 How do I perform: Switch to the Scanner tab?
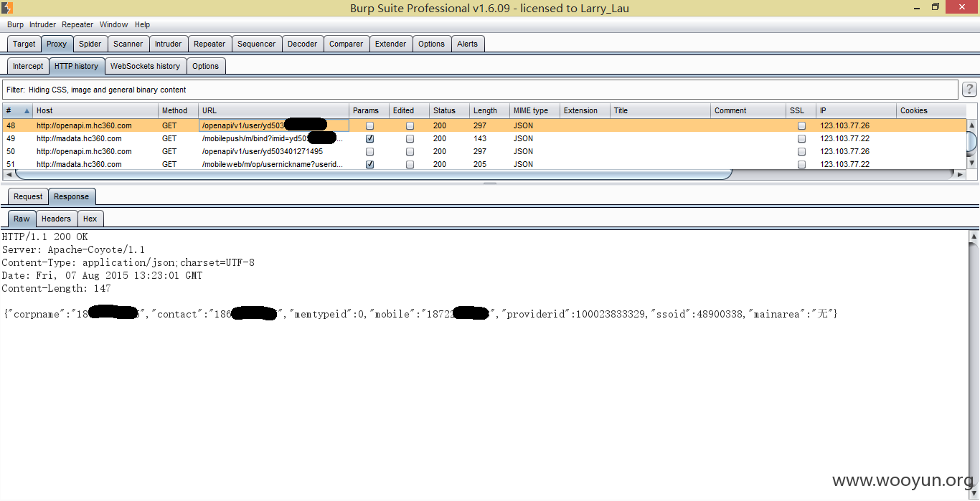click(128, 44)
